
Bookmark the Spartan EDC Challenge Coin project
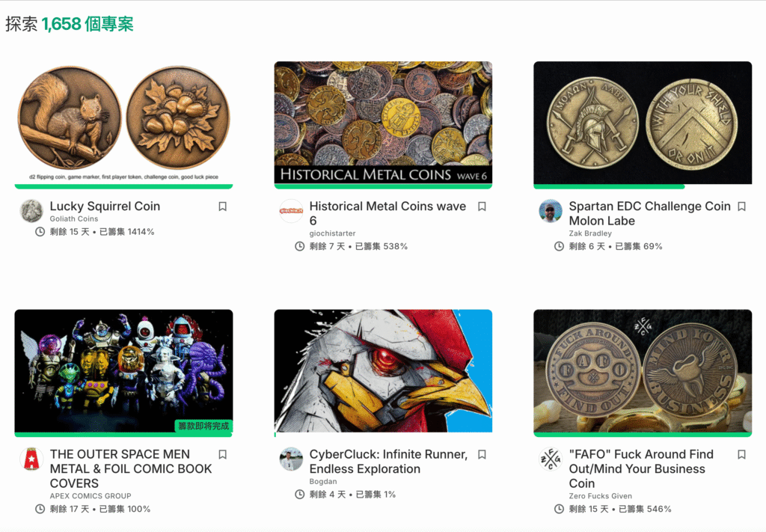pos(741,207)
